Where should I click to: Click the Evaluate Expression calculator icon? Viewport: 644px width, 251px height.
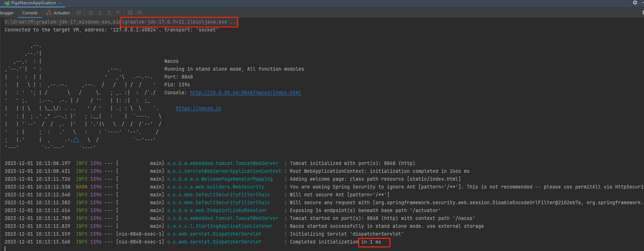pos(130,13)
